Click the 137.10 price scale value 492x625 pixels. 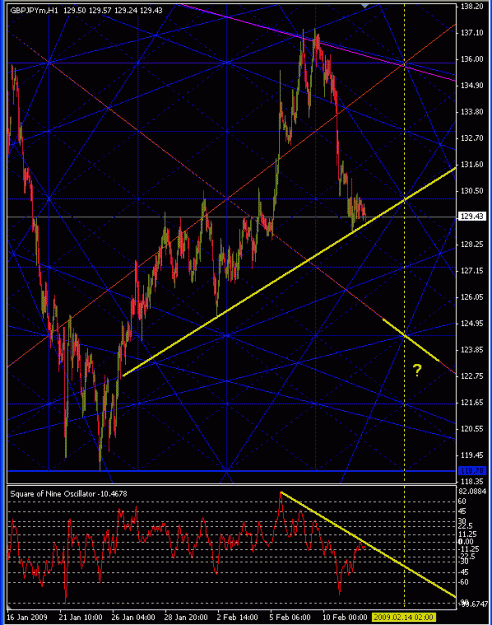click(x=472, y=33)
